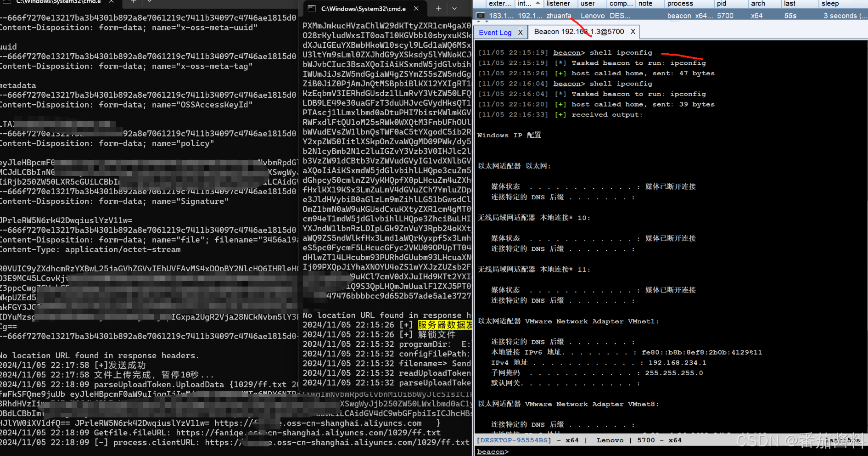Click the 'VMware Network Adapter VMnet8' heading
The width and height of the screenshot is (868, 456).
tap(568, 404)
